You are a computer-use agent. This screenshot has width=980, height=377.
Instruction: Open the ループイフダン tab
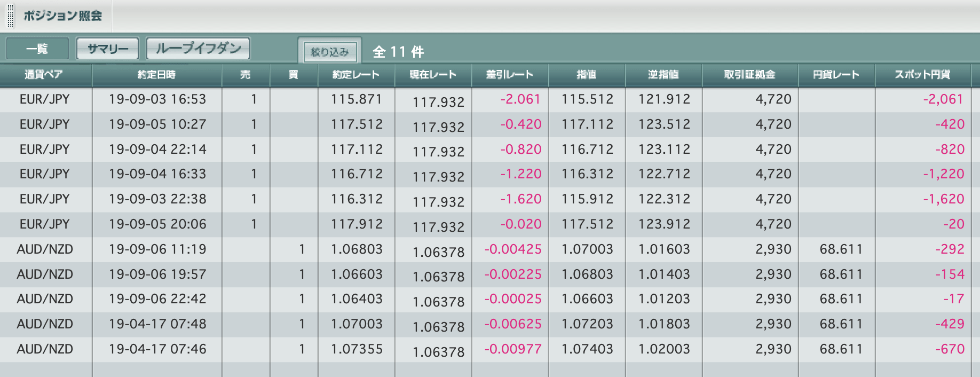click(198, 49)
